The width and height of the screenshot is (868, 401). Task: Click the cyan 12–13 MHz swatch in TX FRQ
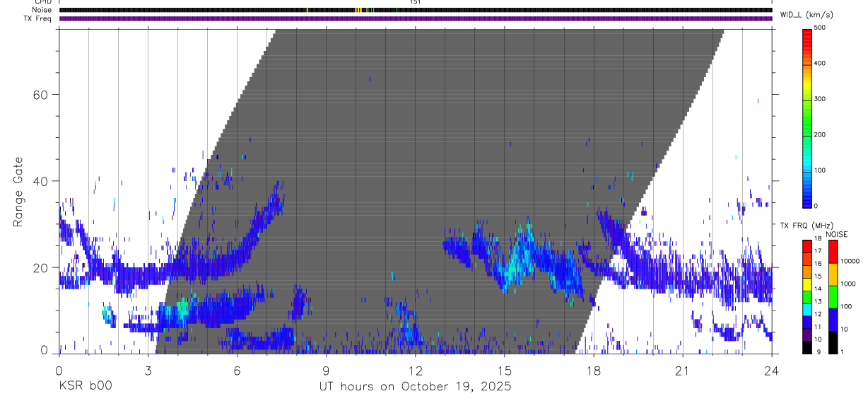click(807, 309)
